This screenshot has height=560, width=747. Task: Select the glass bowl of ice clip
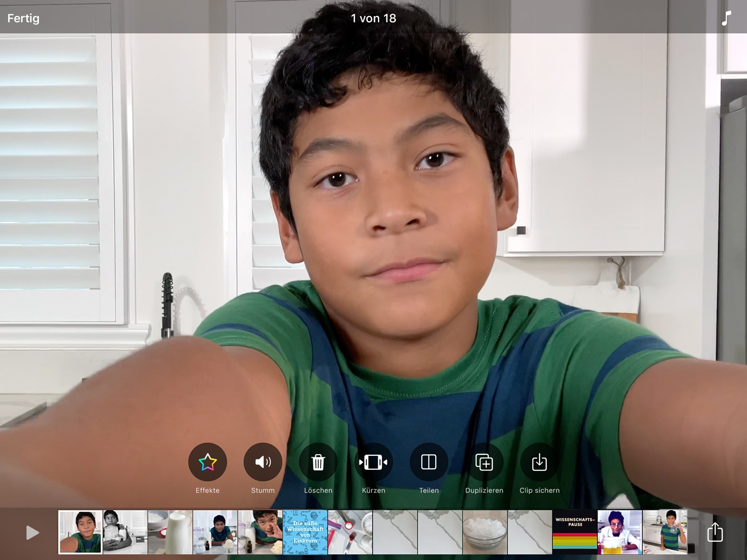pyautogui.click(x=485, y=532)
